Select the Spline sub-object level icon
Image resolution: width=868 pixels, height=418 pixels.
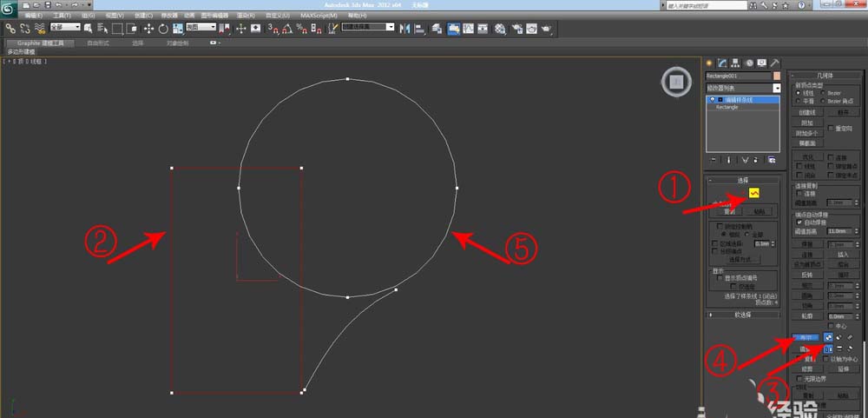point(753,192)
